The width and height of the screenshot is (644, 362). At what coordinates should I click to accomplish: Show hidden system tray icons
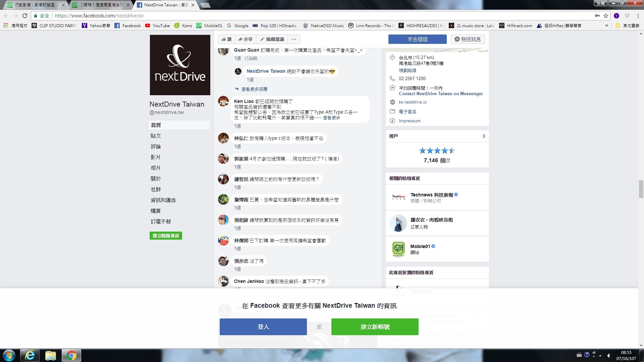pyautogui.click(x=600, y=355)
